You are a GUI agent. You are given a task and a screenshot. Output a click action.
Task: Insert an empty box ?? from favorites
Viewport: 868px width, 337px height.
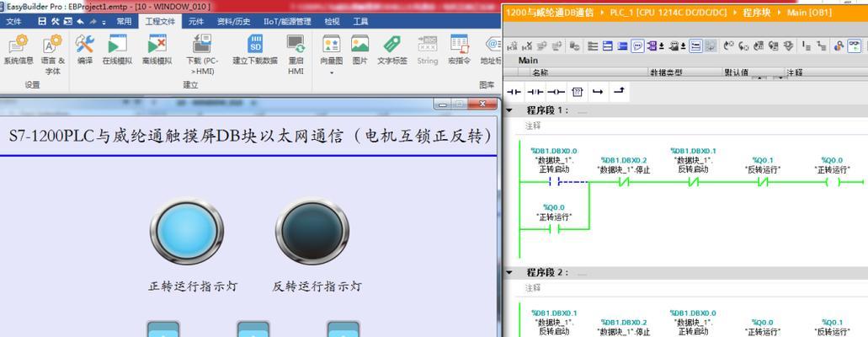pyautogui.click(x=577, y=92)
